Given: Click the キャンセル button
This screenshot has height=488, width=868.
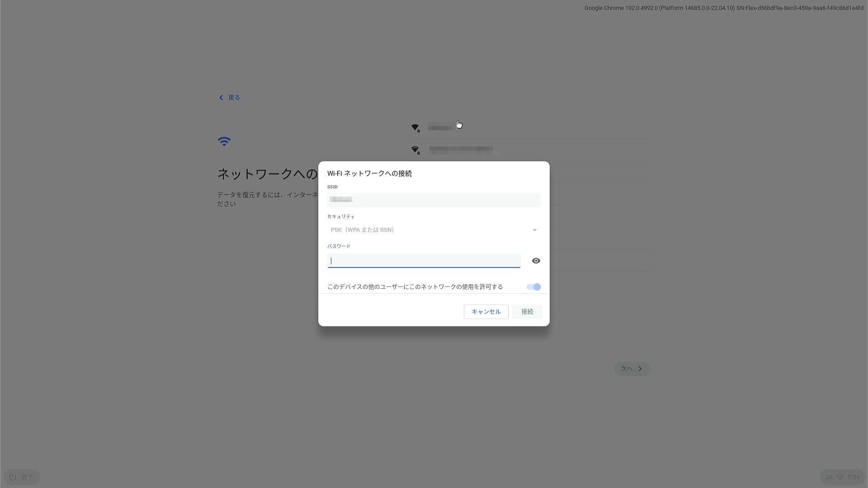Looking at the screenshot, I should 486,312.
